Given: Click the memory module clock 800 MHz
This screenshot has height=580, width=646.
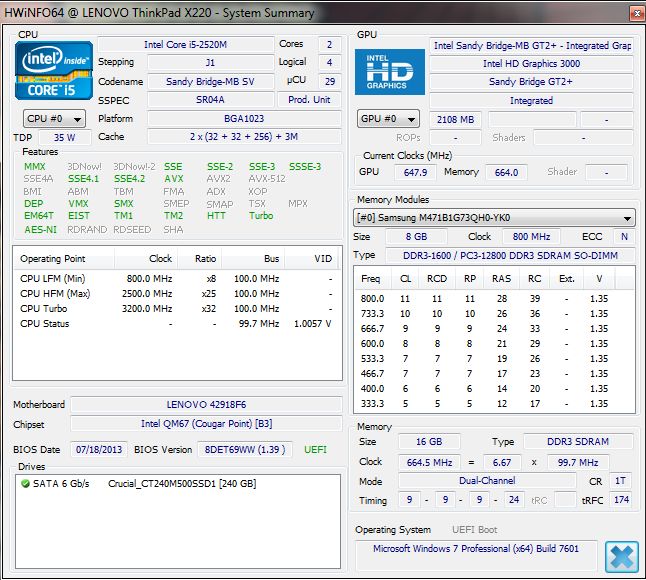Looking at the screenshot, I should (531, 236).
